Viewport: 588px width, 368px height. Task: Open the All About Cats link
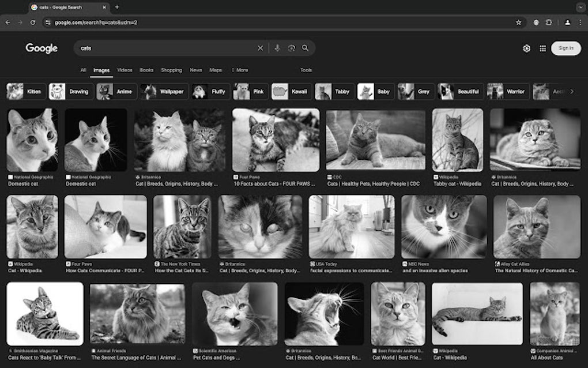tap(546, 358)
